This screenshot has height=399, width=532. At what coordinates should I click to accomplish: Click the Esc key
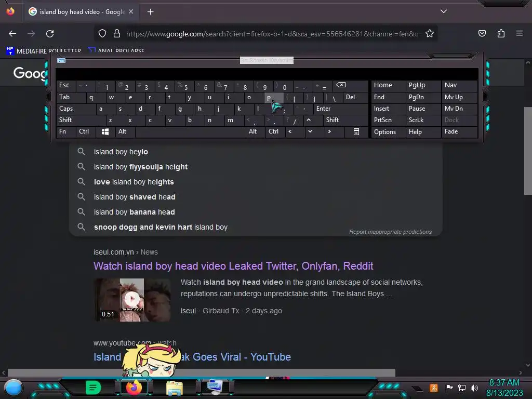click(x=66, y=86)
